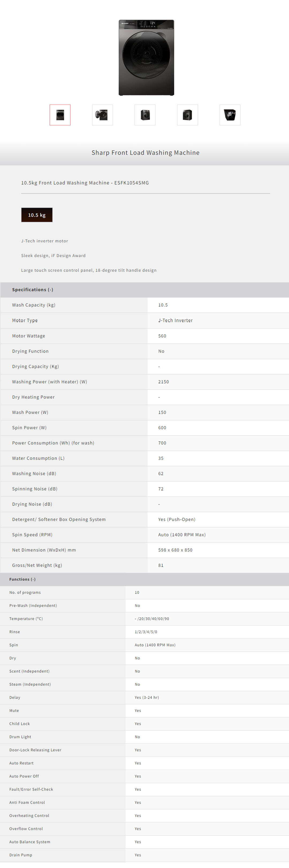Collapse the Functions section
This screenshot has height=868, width=289.
point(22,579)
